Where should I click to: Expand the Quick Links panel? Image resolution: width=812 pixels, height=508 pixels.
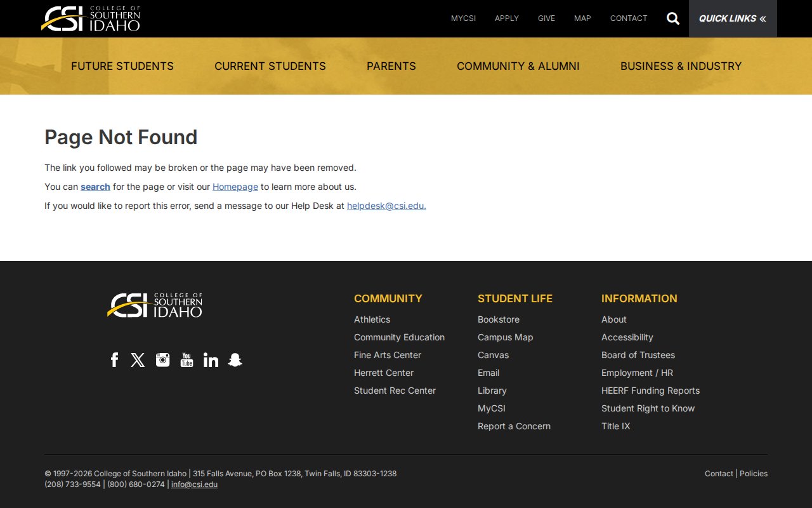732,18
